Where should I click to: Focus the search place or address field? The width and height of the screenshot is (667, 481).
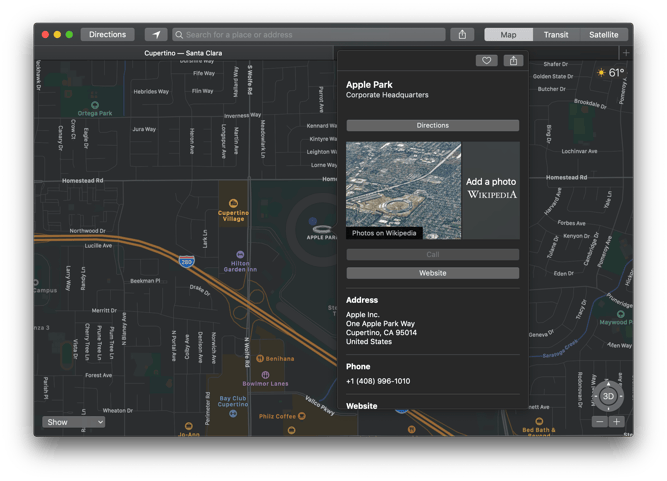[309, 34]
